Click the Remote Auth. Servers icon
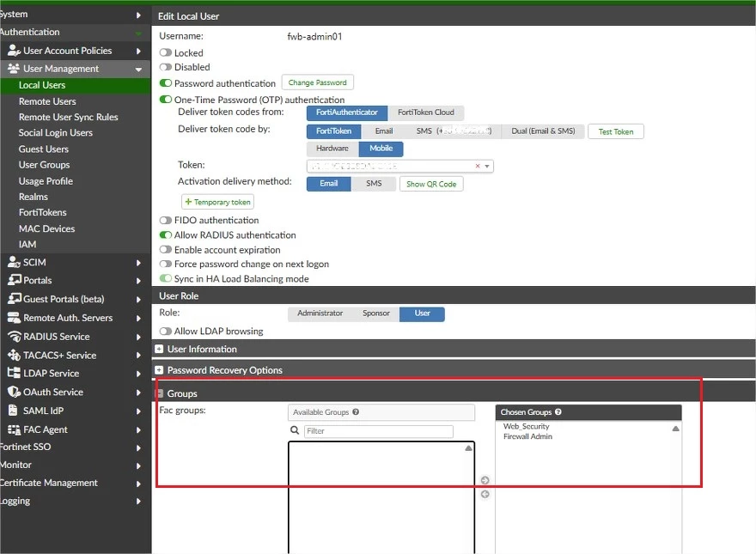 [14, 317]
